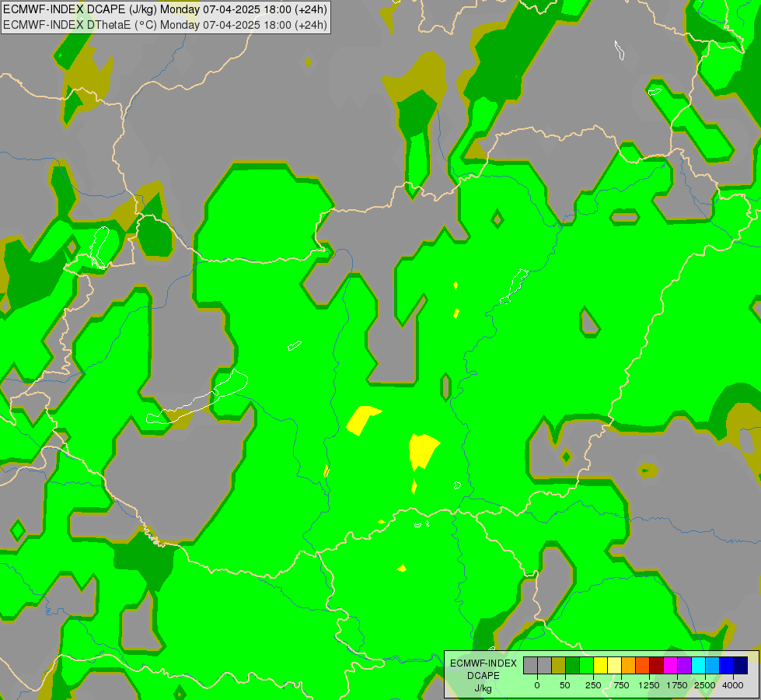Viewport: 761px width, 700px height.
Task: Click the legend value 250
Action: click(x=593, y=685)
